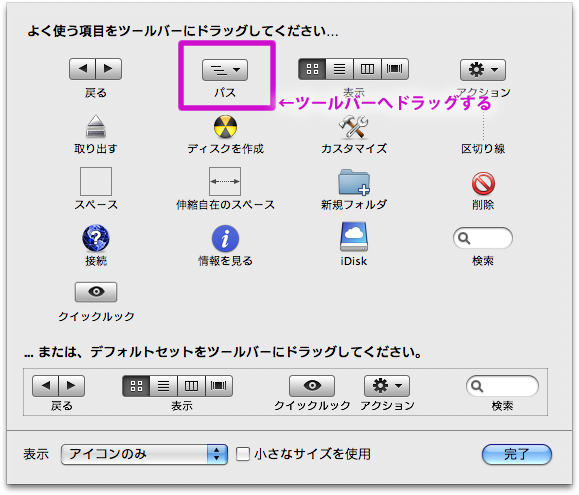Click the ディスクを作成 burn disc icon
Viewport: 579px width, 495px height.
click(225, 127)
